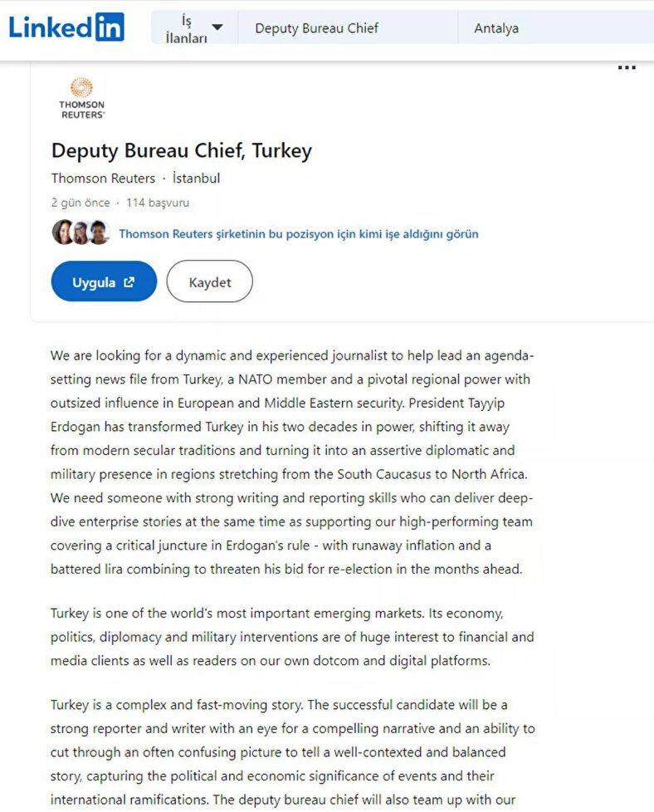
Task: Click the İstanbul location text
Action: [x=196, y=179]
